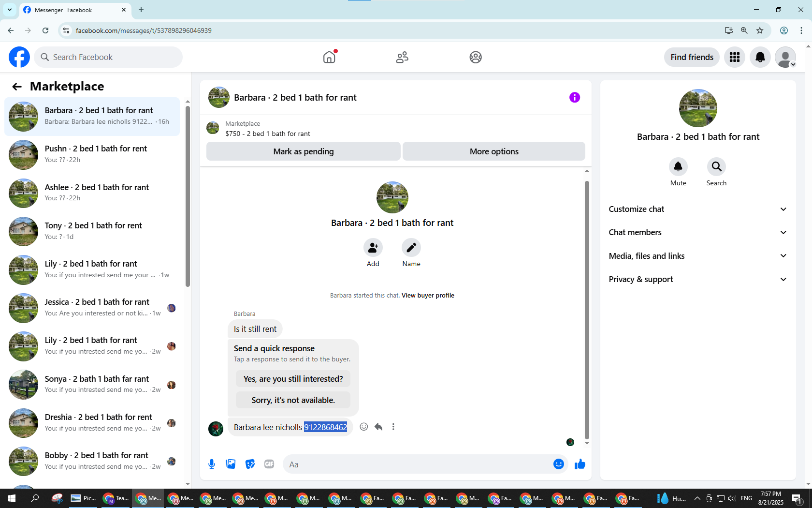Open the account profile avatar menu
Screen dimensions: 812x508
pyautogui.click(x=785, y=57)
